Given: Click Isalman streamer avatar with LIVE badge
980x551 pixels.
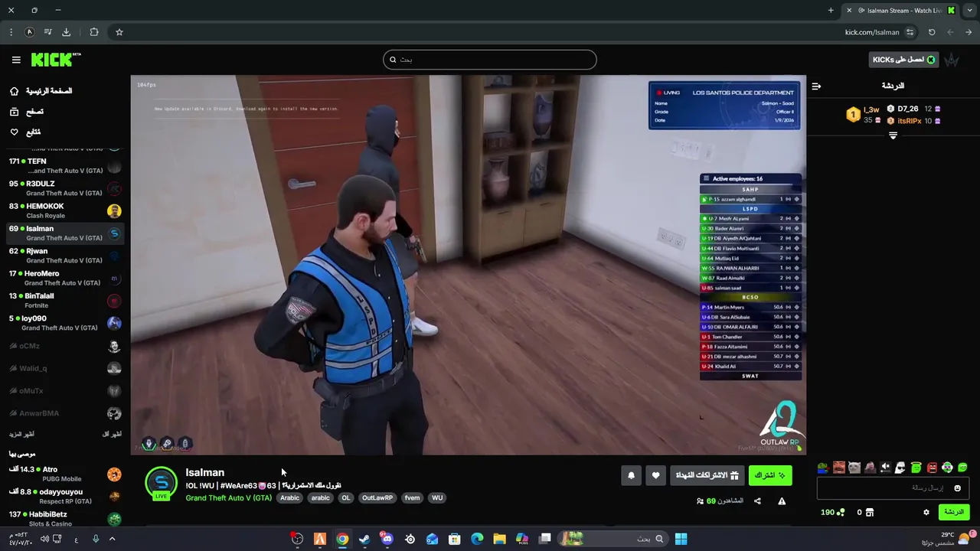Looking at the screenshot, I should 161,484.
